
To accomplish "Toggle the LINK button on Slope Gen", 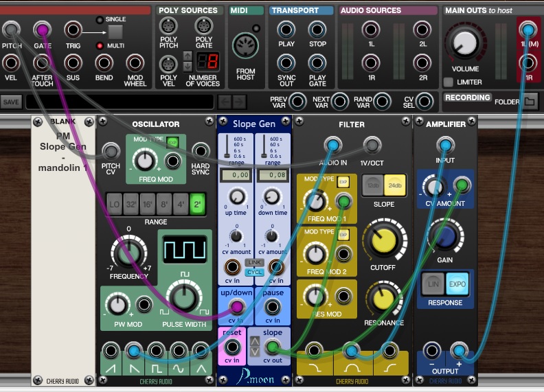I will point(255,263).
